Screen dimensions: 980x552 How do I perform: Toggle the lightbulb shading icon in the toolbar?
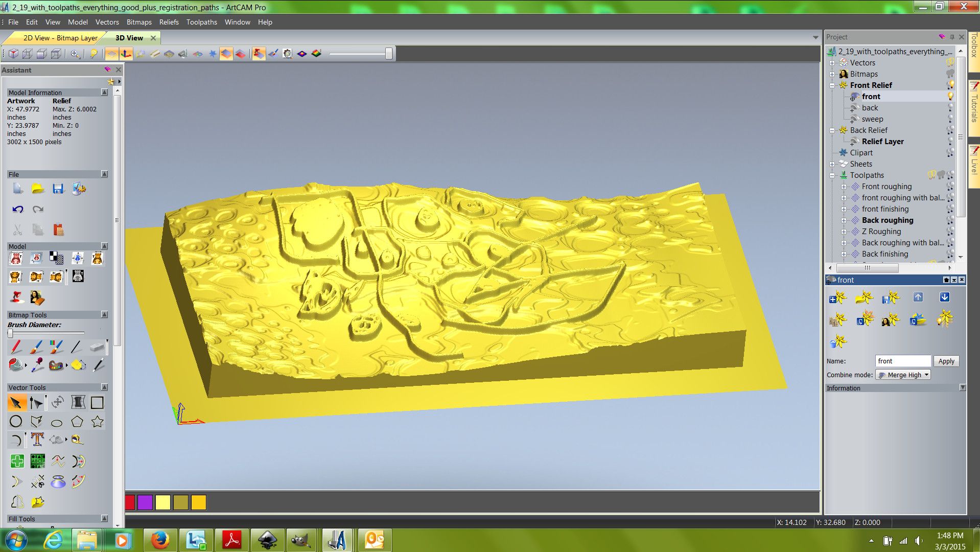94,54
